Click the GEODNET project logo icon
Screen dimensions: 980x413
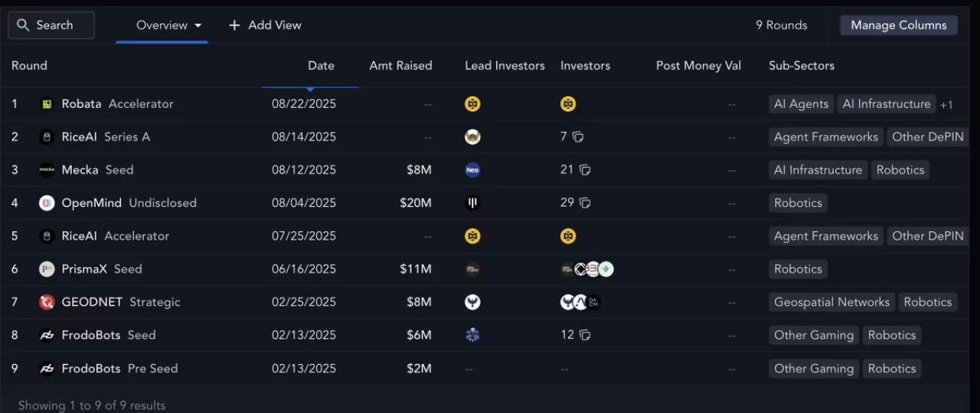coord(47,302)
